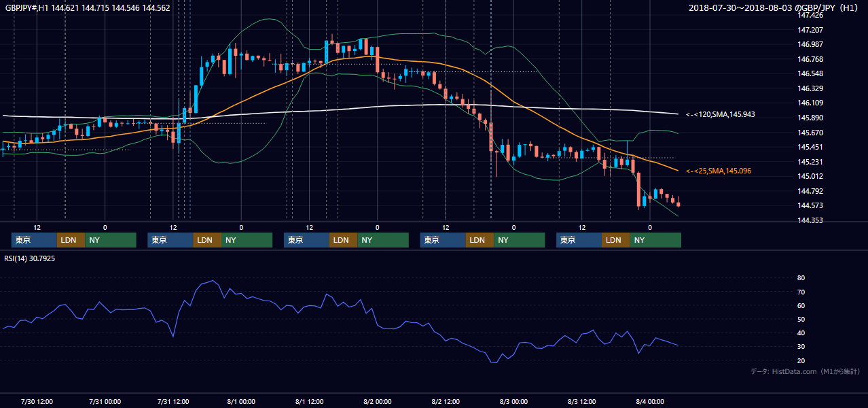Click price axis label 145.451
The image size is (868, 408).
(810, 147)
